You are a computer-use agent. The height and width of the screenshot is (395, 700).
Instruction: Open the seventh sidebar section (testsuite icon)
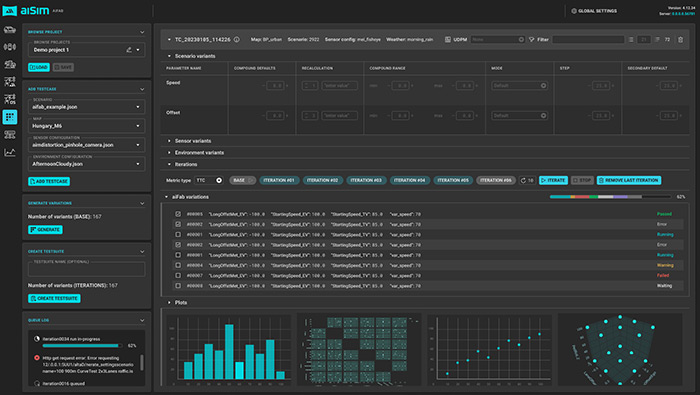pos(10,134)
